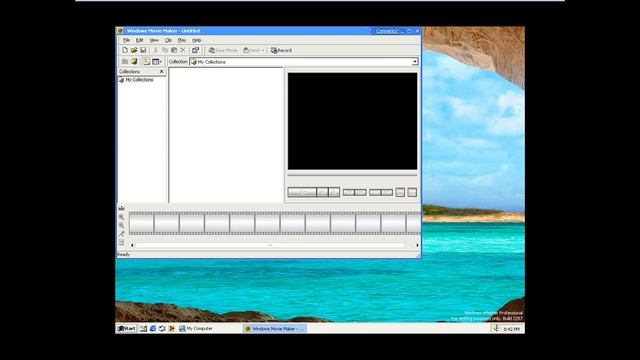
Task: Click the Set Audio Levels icon
Action: [x=122, y=242]
